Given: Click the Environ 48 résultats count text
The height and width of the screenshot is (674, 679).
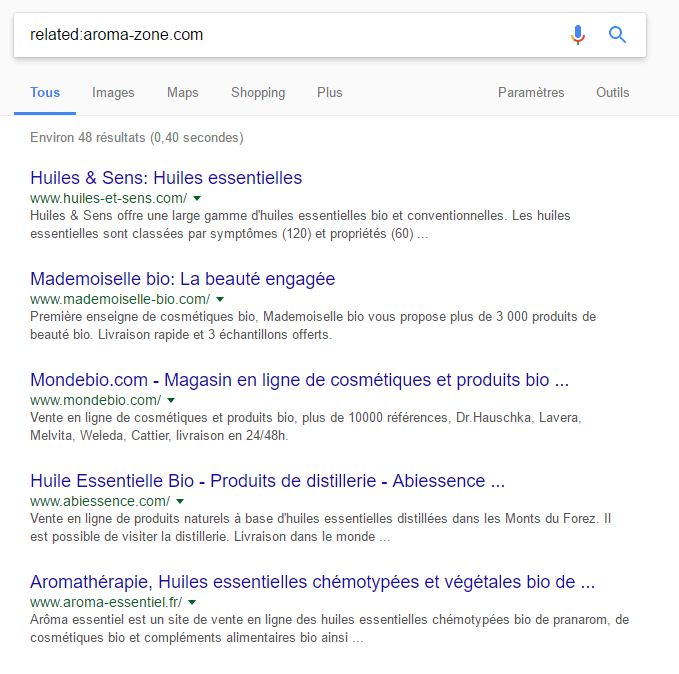Looking at the screenshot, I should pos(136,138).
